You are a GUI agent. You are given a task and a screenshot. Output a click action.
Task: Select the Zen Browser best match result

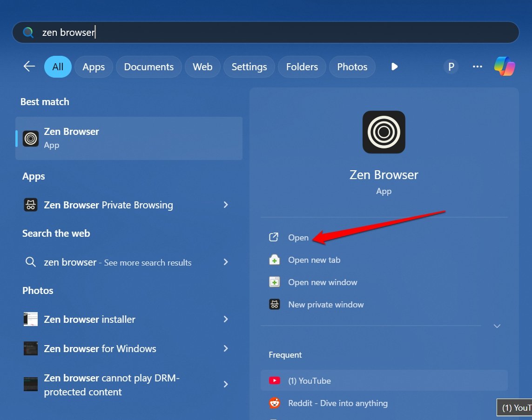coord(129,138)
